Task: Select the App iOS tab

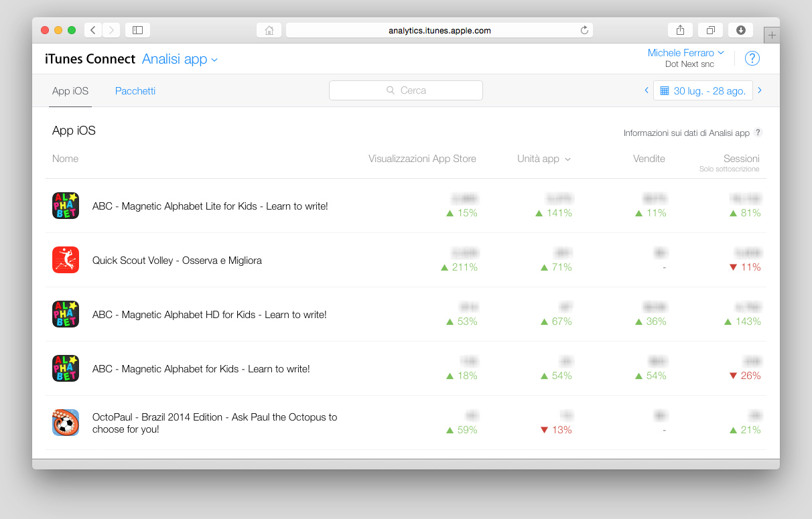Action: tap(70, 91)
